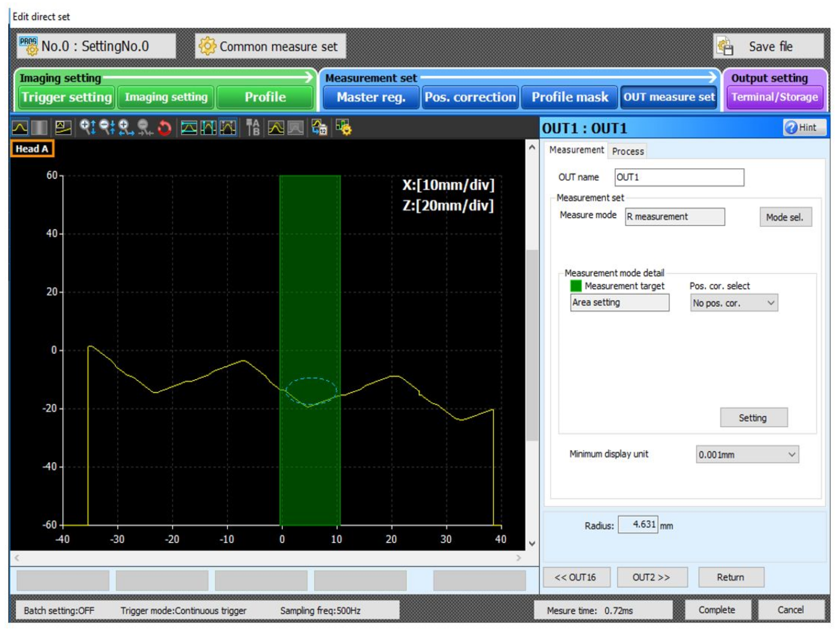This screenshot has width=840, height=630.
Task: Click the Mode sel. button
Action: 785,217
